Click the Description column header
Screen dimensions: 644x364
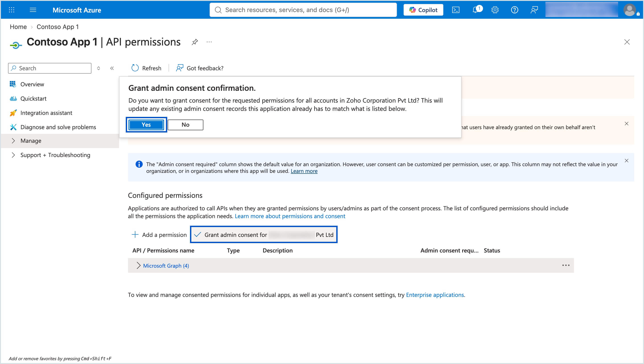pyautogui.click(x=277, y=250)
